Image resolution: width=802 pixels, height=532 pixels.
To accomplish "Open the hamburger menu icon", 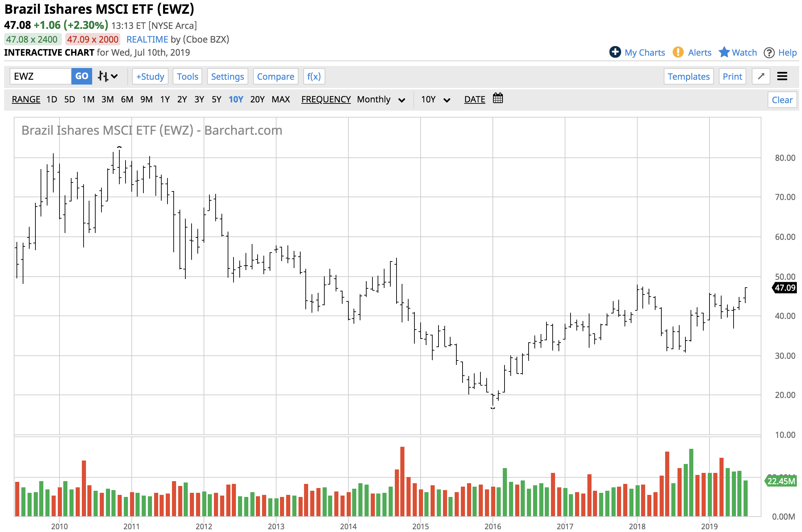I will 782,76.
